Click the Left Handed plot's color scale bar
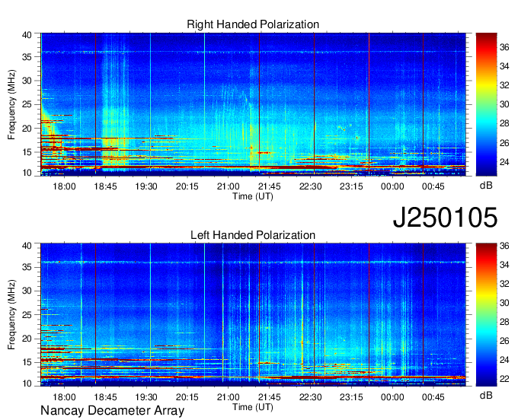The width and height of the screenshot is (518, 420). pyautogui.click(x=486, y=315)
